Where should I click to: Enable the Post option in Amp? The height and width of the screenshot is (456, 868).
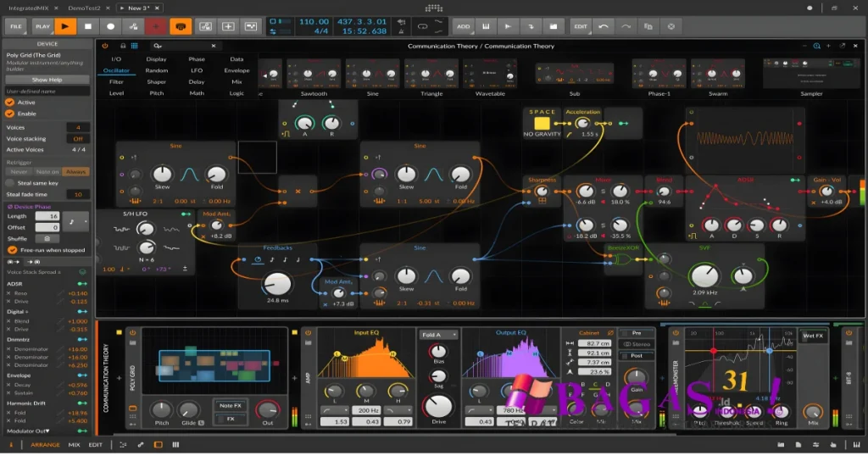(637, 356)
